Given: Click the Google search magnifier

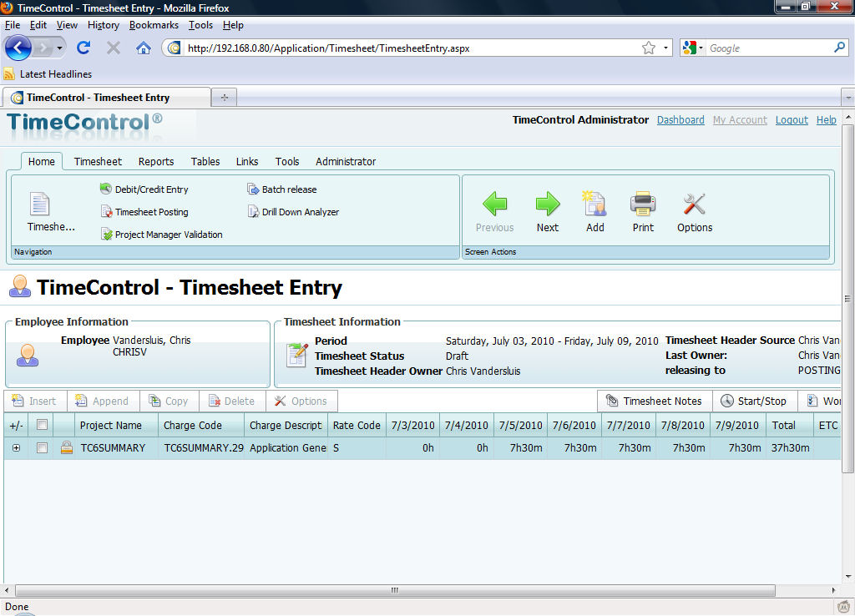Looking at the screenshot, I should click(x=839, y=48).
